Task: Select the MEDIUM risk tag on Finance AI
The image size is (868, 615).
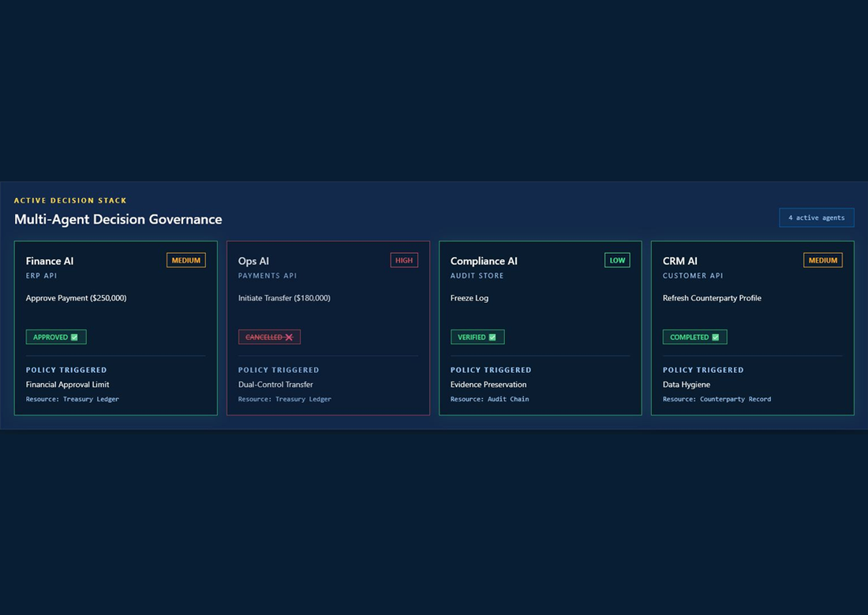Action: click(186, 260)
